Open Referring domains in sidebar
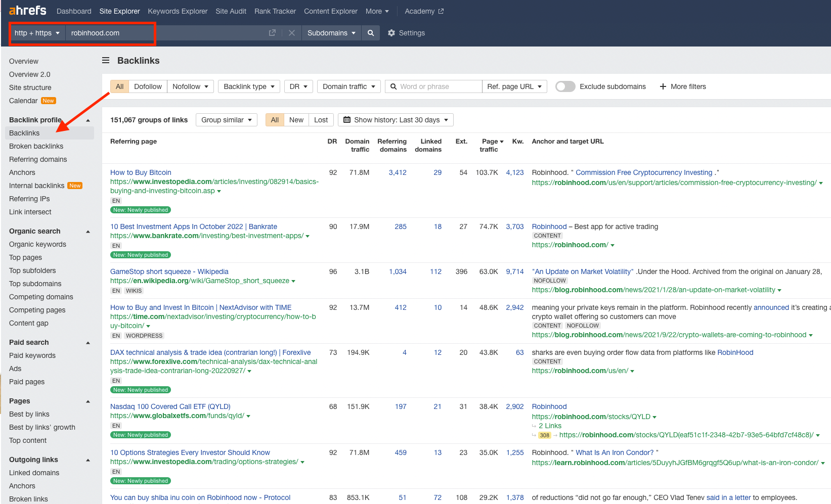 (x=38, y=159)
